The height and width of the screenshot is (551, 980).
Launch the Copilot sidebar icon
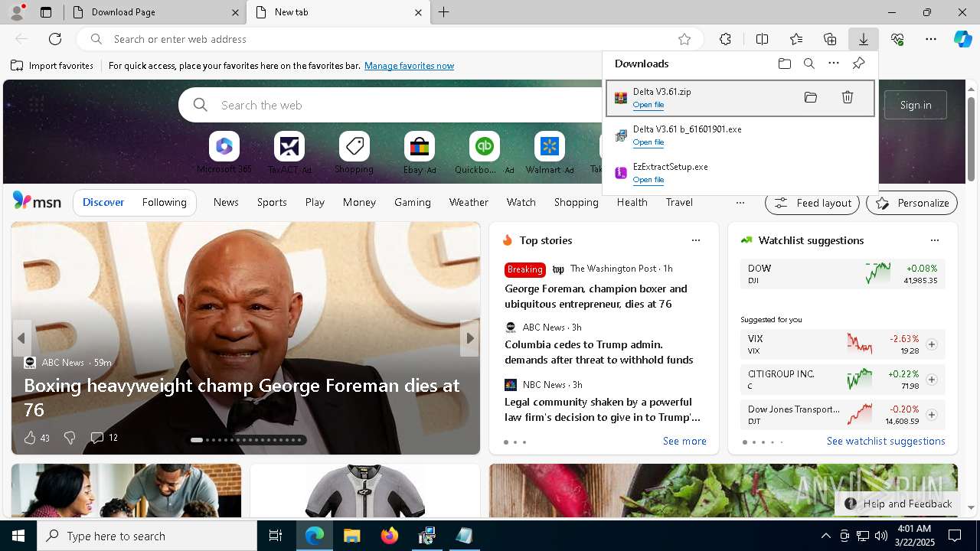(963, 39)
